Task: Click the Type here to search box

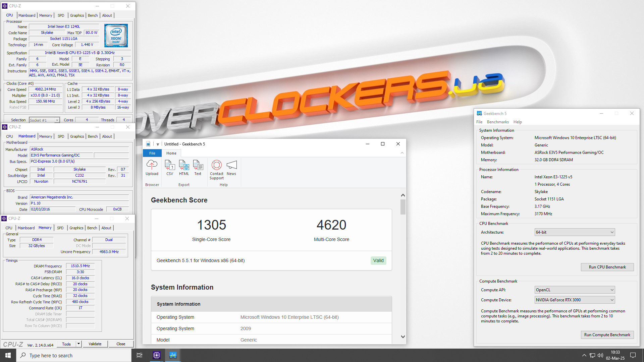Action: coord(74,355)
